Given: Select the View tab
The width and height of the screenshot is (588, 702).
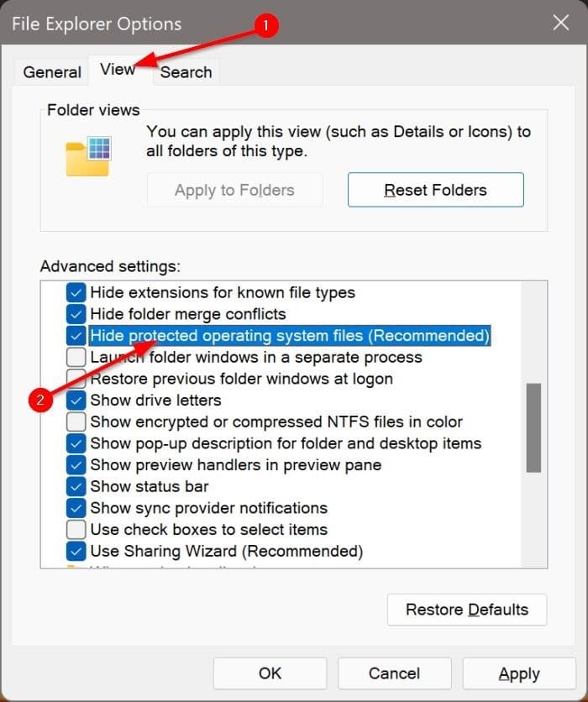Looking at the screenshot, I should (118, 70).
